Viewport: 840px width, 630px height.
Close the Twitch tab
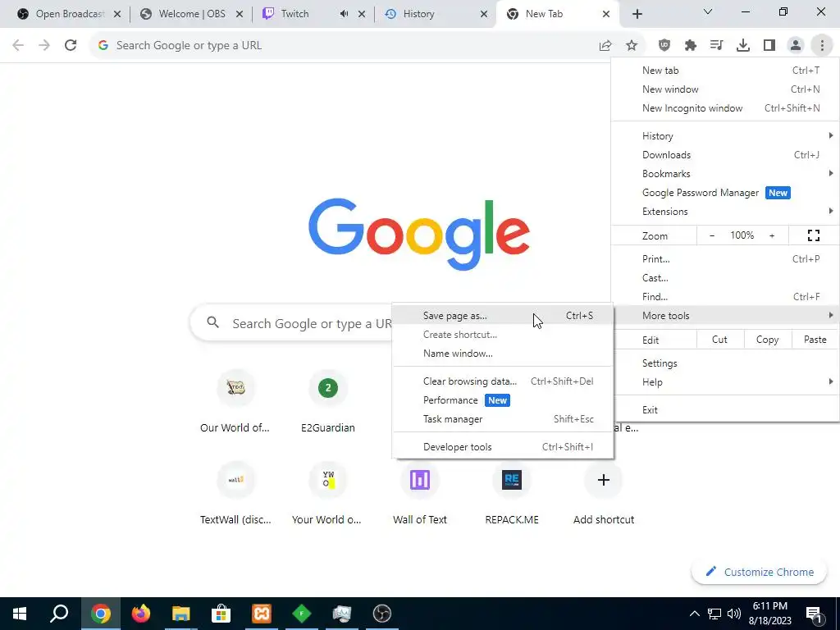click(x=362, y=14)
